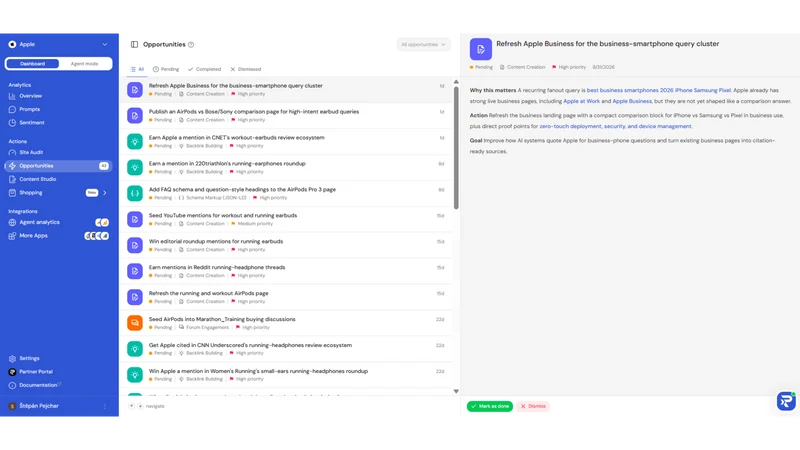Open the Apple at Work link
This screenshot has width=800, height=450.
tap(581, 101)
